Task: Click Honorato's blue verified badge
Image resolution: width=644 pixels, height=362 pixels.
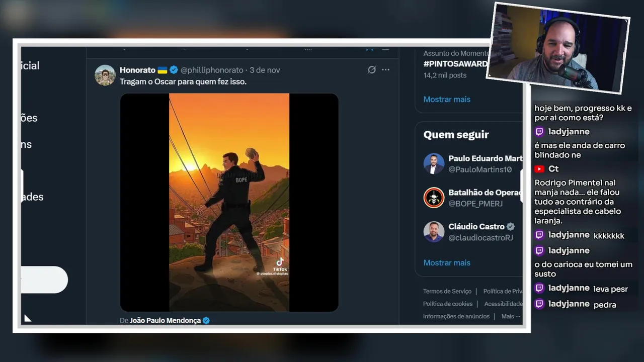Action: (x=174, y=70)
